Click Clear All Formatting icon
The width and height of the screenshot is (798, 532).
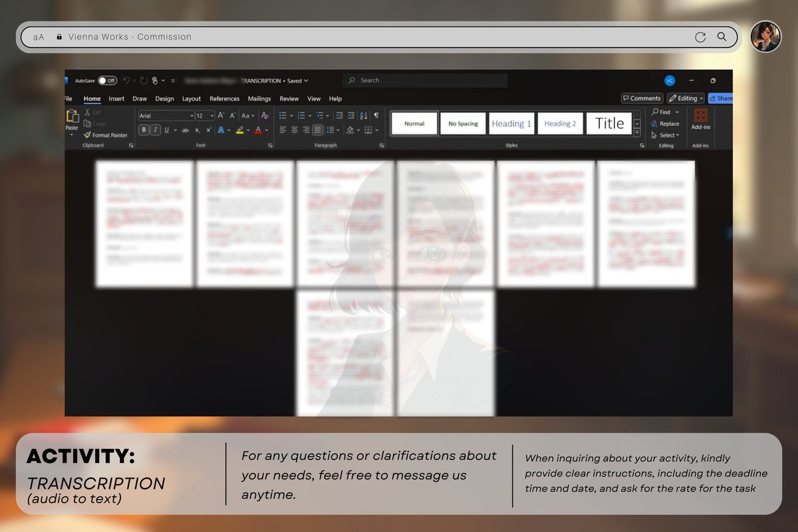click(265, 116)
